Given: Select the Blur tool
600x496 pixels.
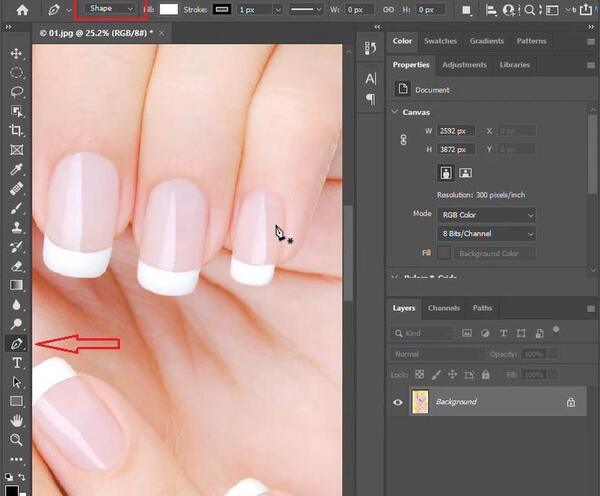Looking at the screenshot, I should (16, 305).
